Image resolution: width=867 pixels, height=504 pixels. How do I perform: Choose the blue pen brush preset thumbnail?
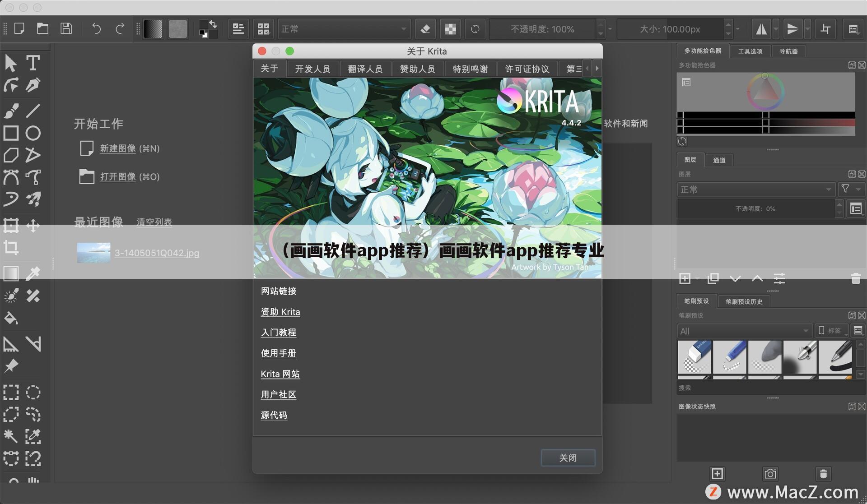pos(729,356)
